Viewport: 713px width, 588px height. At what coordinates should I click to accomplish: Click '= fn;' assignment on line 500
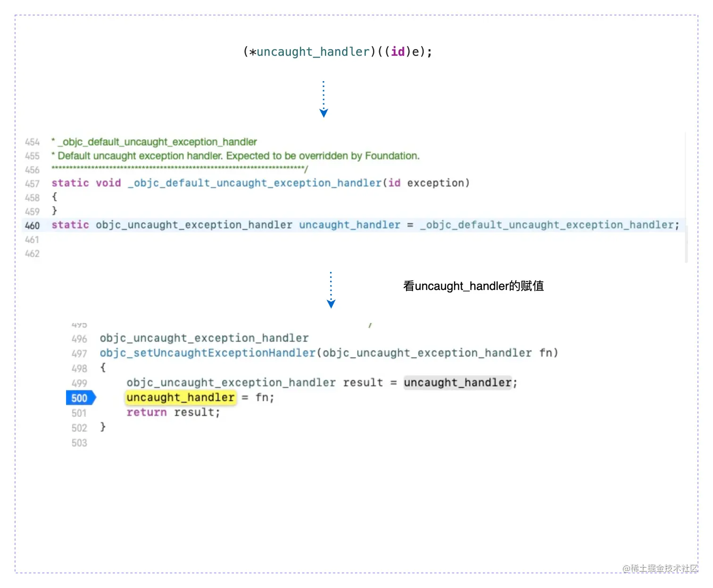click(258, 398)
